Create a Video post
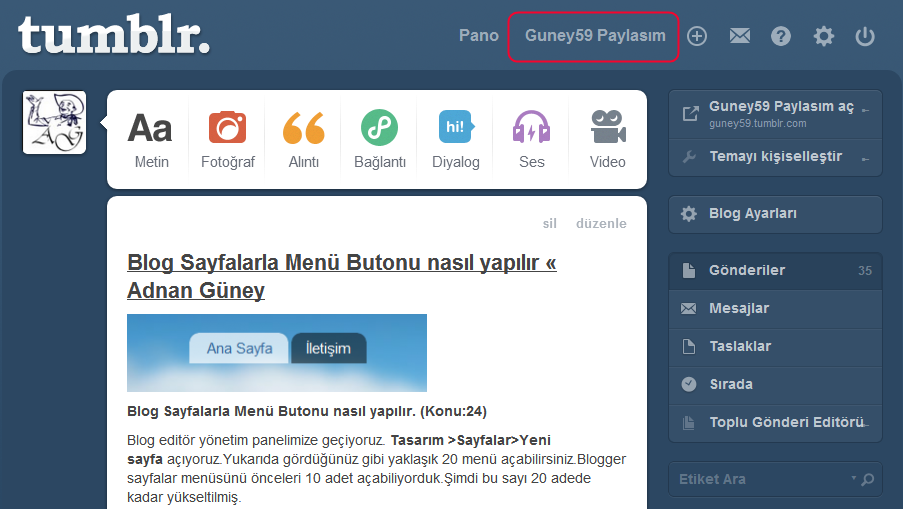The height and width of the screenshot is (509, 903). pyautogui.click(x=608, y=140)
